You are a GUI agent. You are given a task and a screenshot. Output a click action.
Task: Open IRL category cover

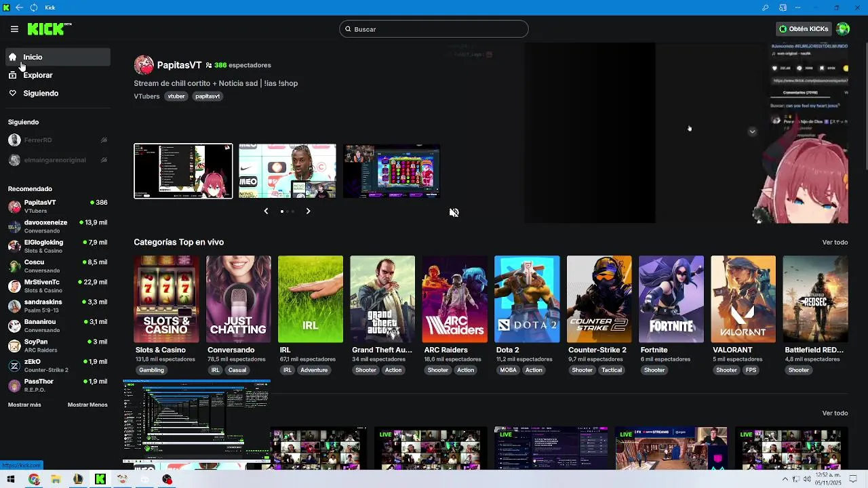tap(311, 299)
